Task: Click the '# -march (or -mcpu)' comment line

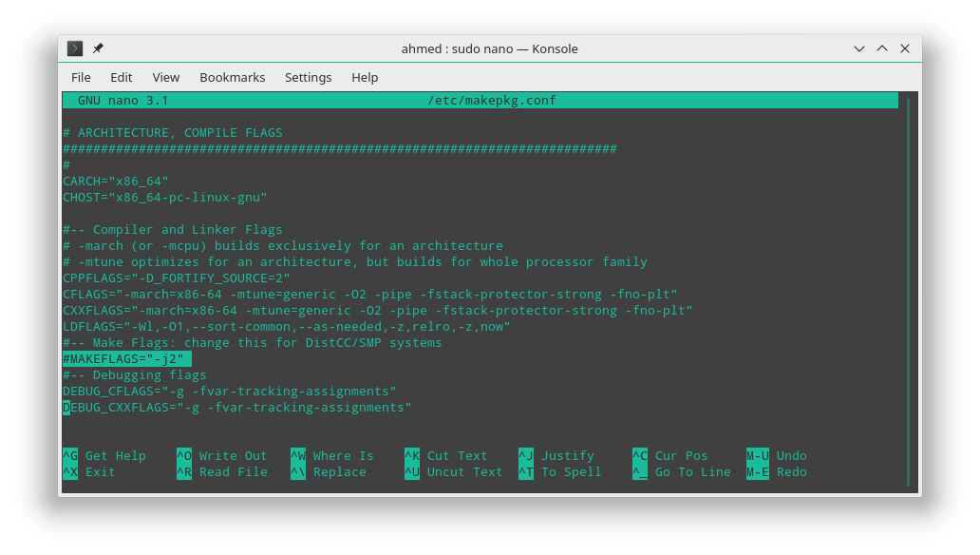Action: [282, 246]
